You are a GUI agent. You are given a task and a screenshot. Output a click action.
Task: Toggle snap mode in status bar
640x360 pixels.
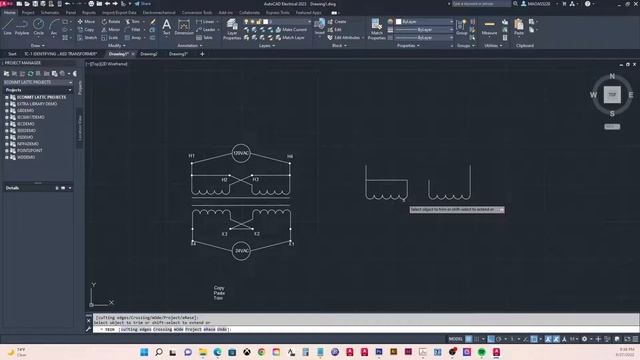[x=476, y=339]
